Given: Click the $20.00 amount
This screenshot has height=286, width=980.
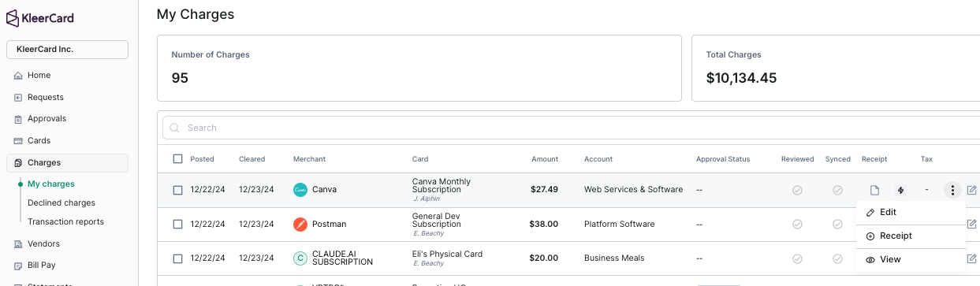Looking at the screenshot, I should point(544,258).
